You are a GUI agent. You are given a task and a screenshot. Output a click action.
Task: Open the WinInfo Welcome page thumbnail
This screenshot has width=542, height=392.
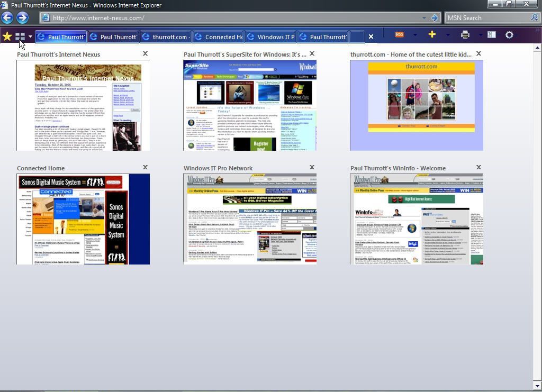click(417, 219)
